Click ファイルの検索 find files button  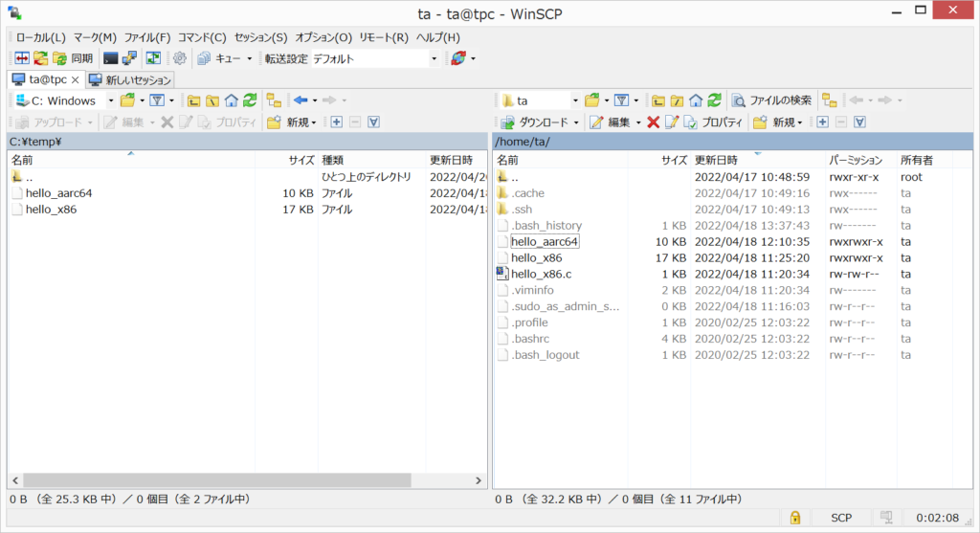[772, 100]
